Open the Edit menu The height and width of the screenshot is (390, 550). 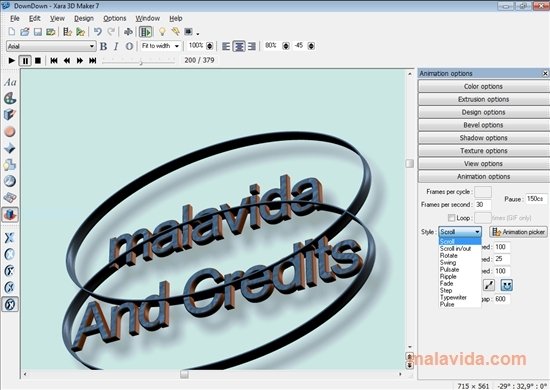34,18
